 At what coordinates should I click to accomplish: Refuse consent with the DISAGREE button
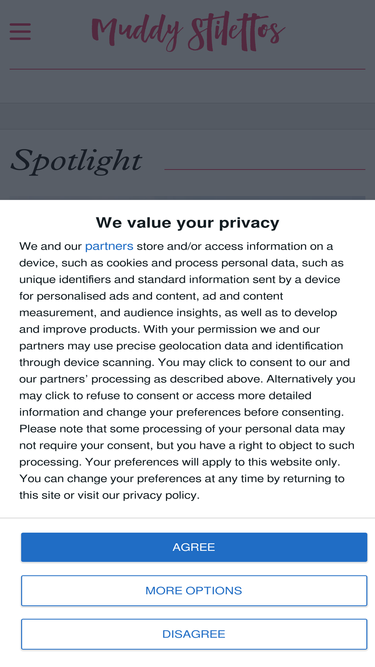click(194, 634)
